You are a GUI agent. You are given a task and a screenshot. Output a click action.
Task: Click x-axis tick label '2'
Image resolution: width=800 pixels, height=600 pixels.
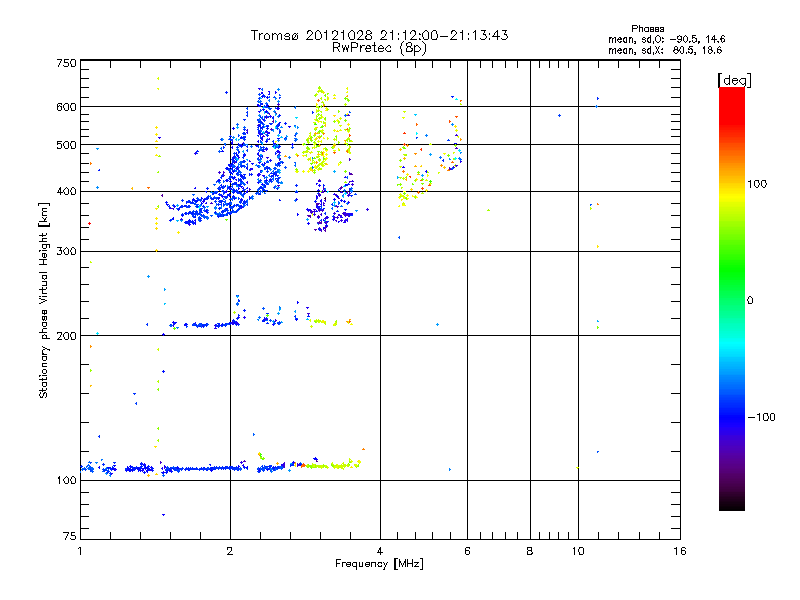coord(230,551)
